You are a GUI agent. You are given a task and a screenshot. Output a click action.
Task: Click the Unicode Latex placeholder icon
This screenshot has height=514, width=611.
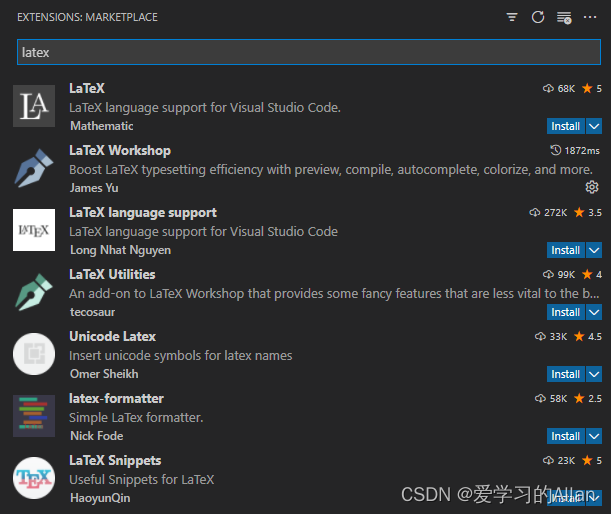(34, 354)
